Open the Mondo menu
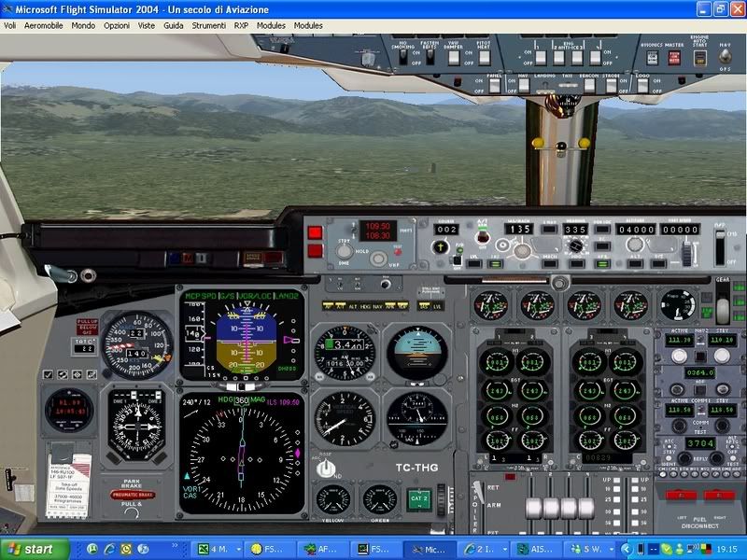 point(83,26)
